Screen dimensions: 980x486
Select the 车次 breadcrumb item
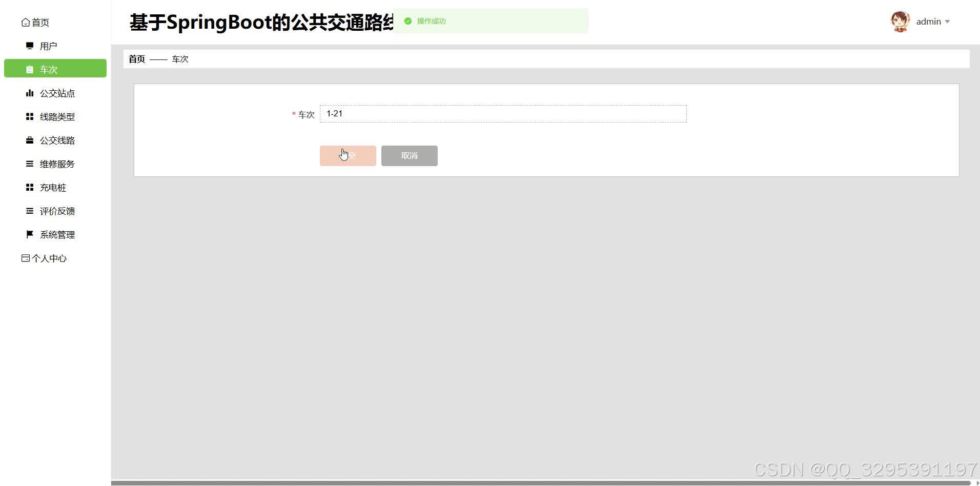[x=180, y=59]
